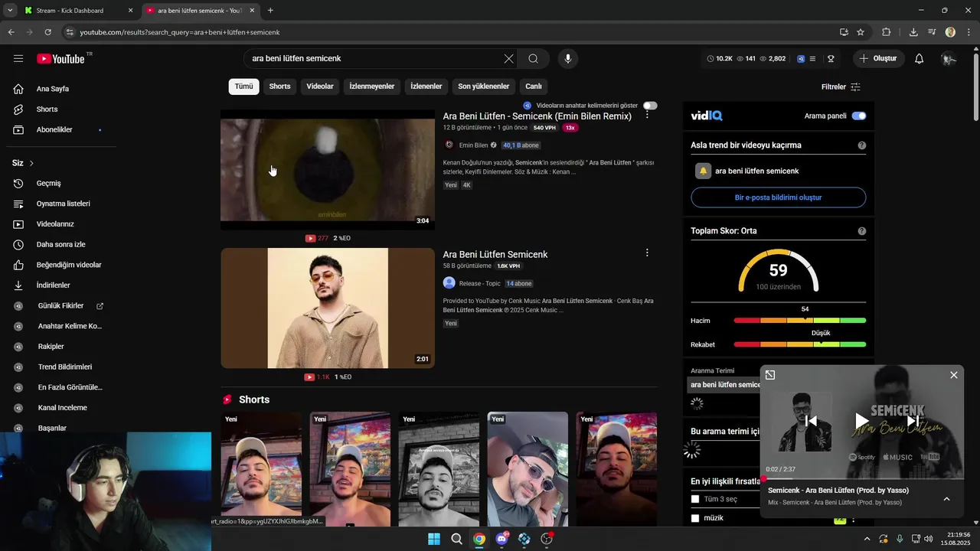This screenshot has height=551, width=980.
Task: Click help icon next to Toplam Skor
Action: [862, 231]
